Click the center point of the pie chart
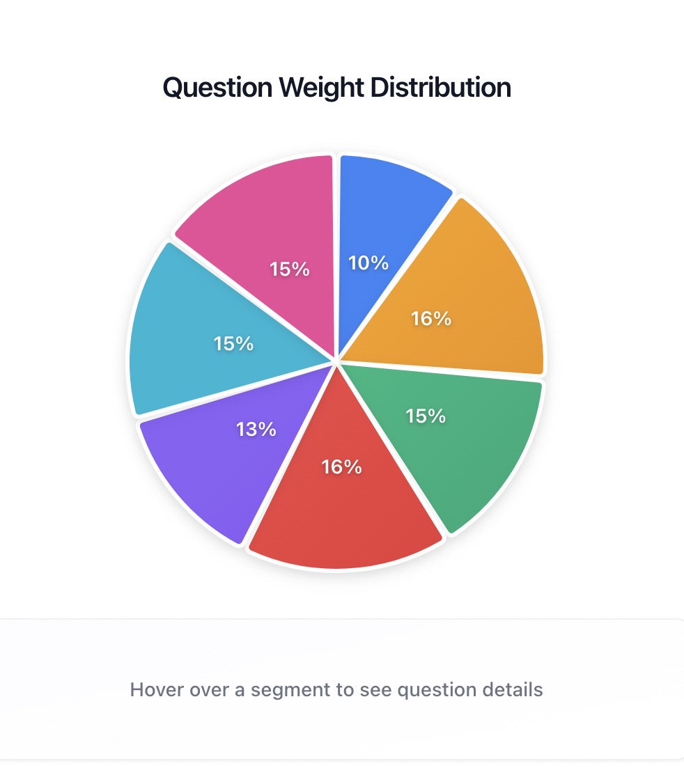 click(x=337, y=363)
